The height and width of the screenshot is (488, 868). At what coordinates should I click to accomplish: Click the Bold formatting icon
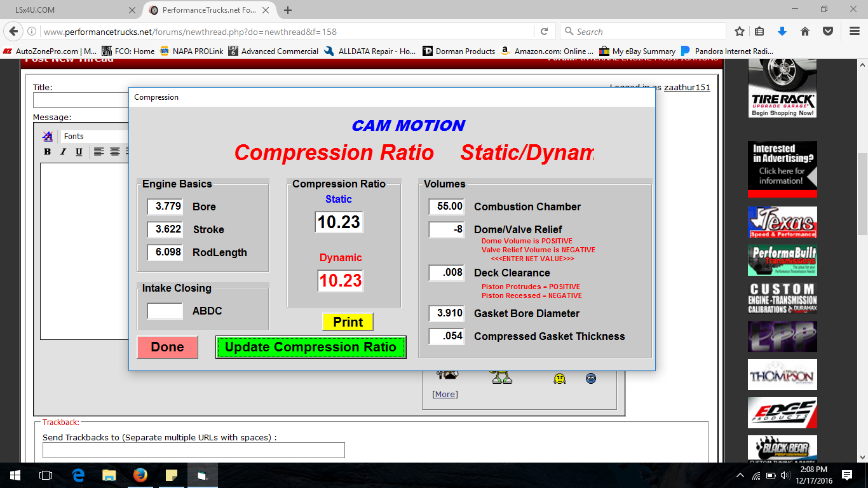point(47,151)
